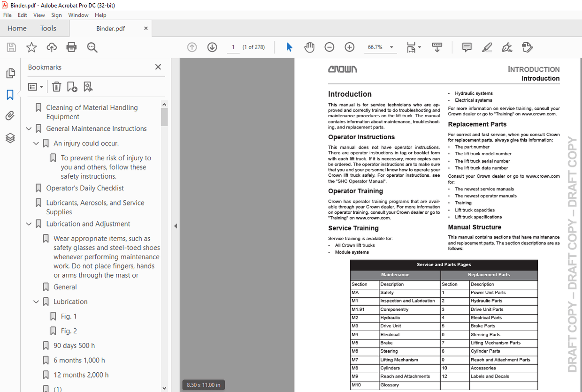
Task: Open the bookmark options menu
Action: pos(35,86)
